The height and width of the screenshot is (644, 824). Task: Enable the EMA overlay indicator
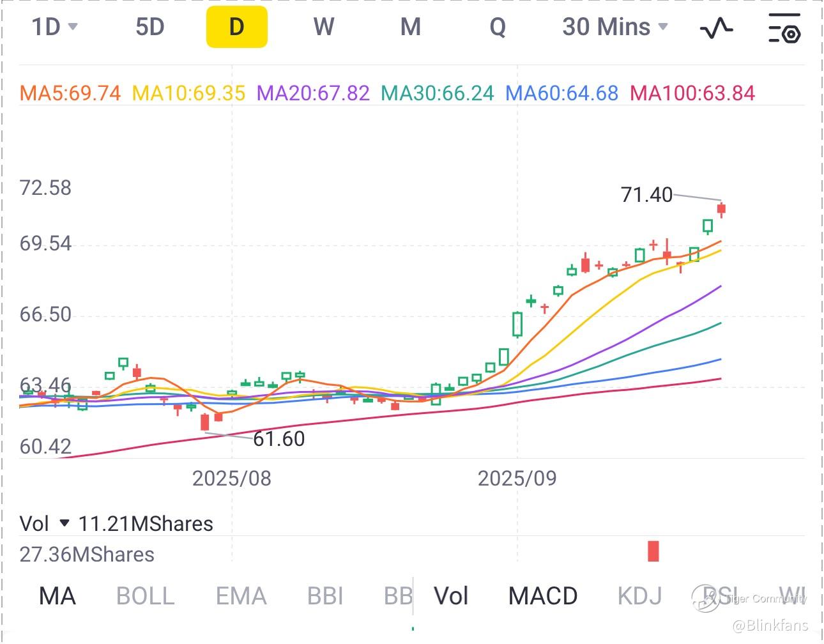click(241, 596)
